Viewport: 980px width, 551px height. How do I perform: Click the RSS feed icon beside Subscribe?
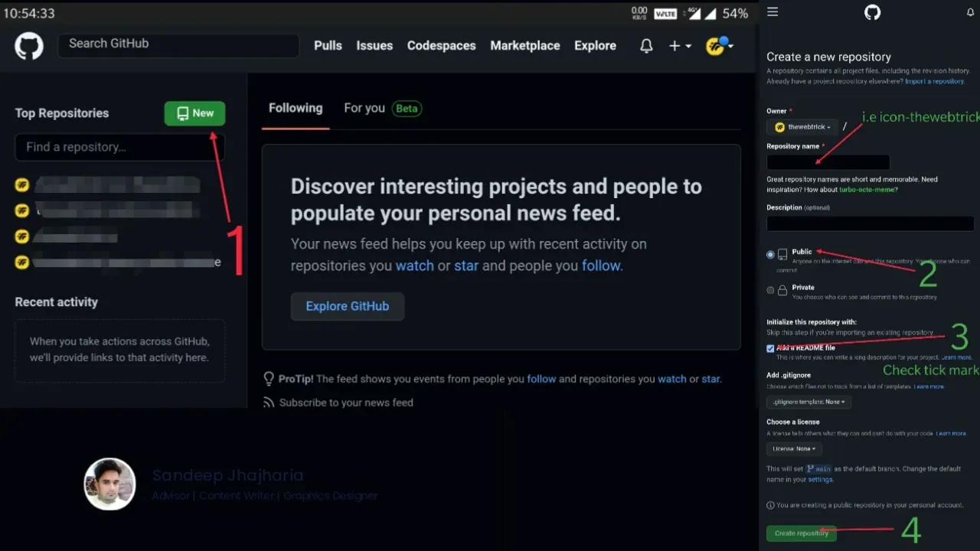click(x=269, y=403)
